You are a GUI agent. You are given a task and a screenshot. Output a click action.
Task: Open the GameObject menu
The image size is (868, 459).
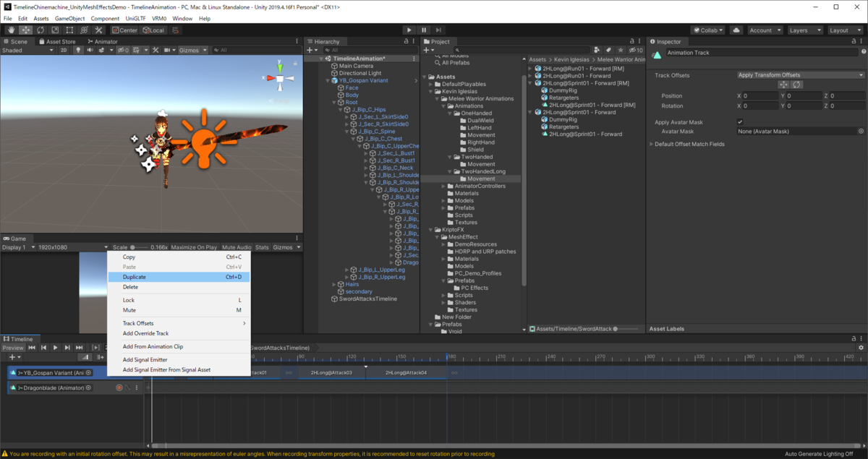(69, 18)
